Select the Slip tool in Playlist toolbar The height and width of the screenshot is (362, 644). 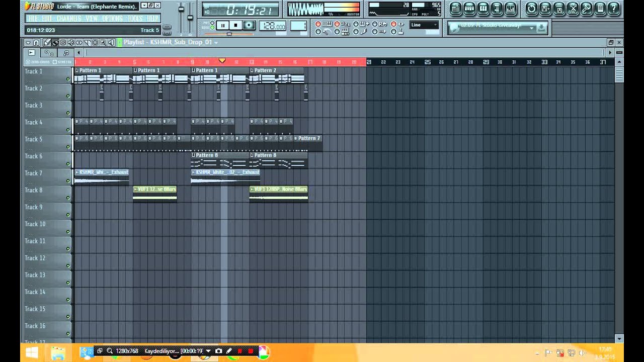tap(79, 43)
